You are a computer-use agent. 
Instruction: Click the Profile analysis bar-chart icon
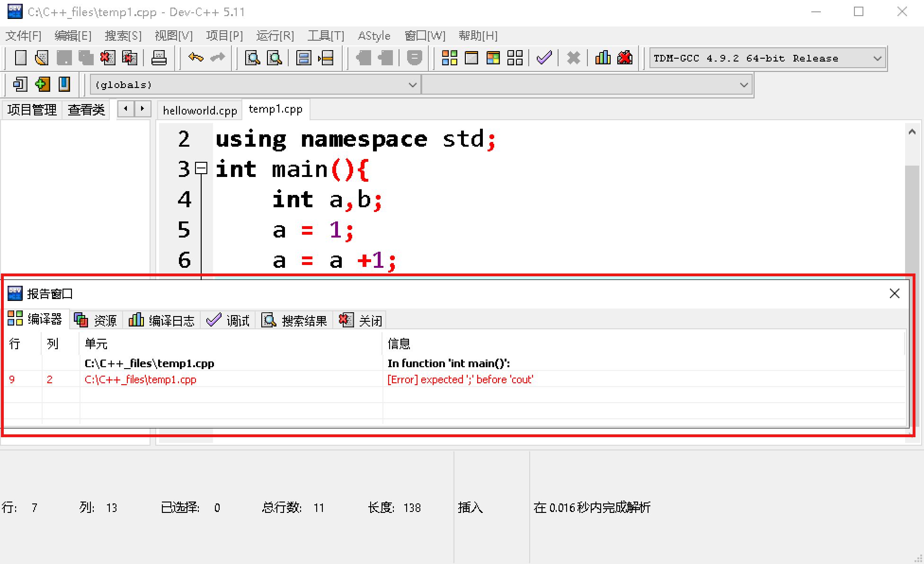click(603, 58)
